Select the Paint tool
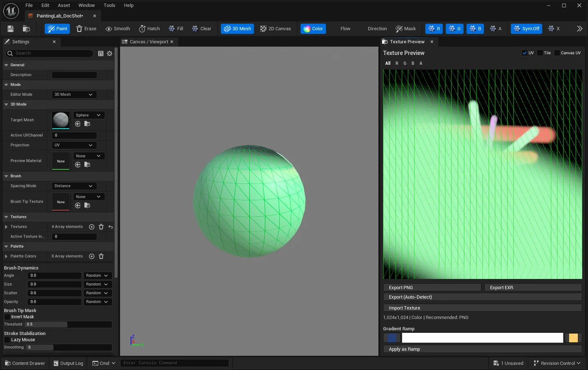This screenshot has height=370, width=588. pyautogui.click(x=57, y=29)
